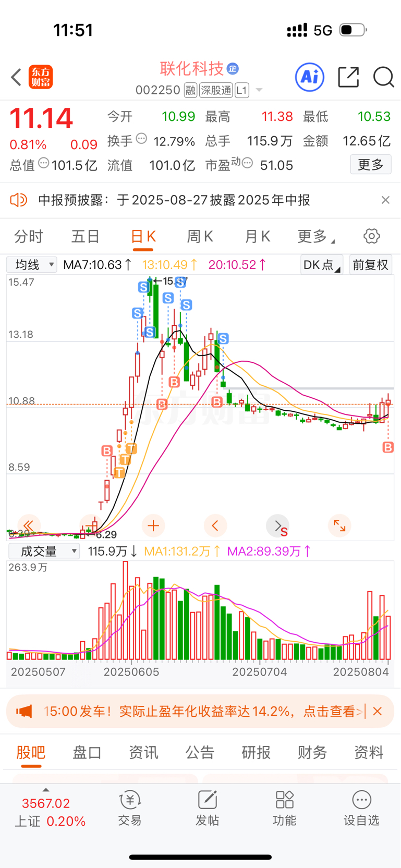Tap the current price 11.14

click(x=41, y=118)
